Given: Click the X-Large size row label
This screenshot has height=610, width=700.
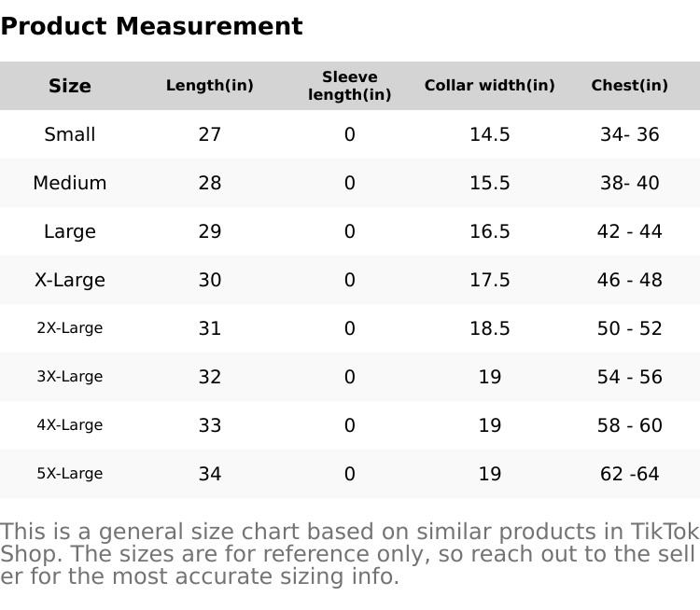Looking at the screenshot, I should point(70,280).
